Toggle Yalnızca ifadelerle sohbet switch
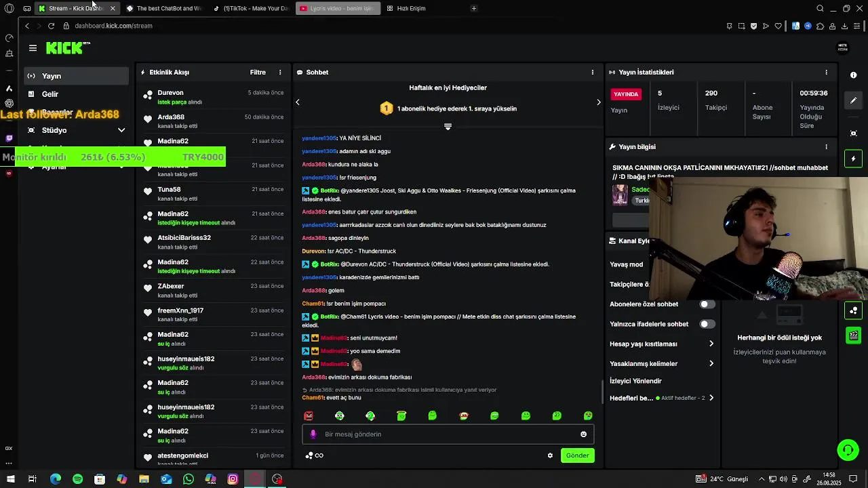 707,324
